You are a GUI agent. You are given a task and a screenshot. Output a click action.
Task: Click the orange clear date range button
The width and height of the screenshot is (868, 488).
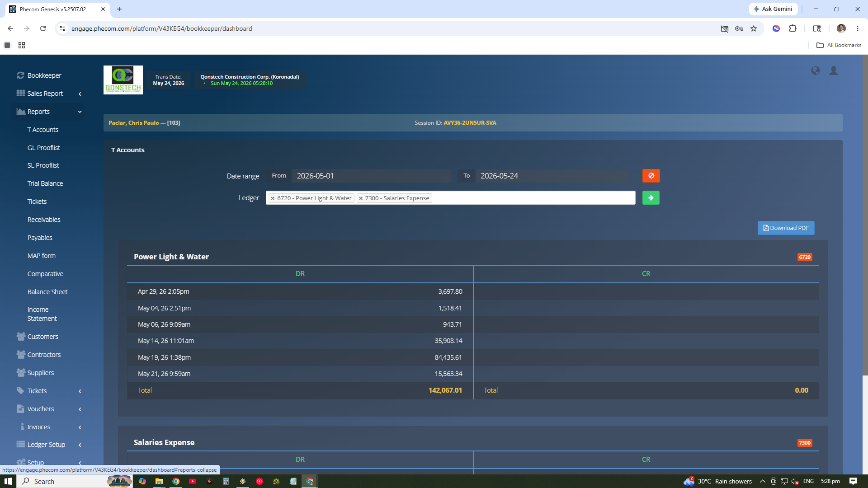click(651, 176)
